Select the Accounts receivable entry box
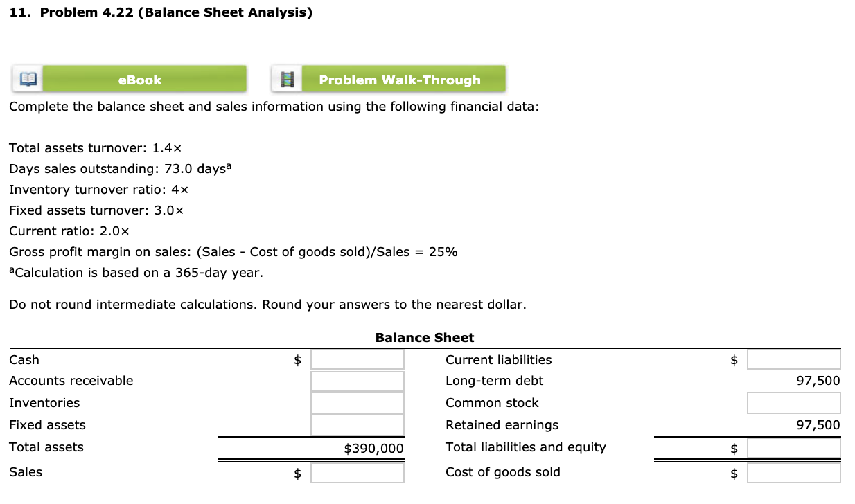 click(357, 381)
